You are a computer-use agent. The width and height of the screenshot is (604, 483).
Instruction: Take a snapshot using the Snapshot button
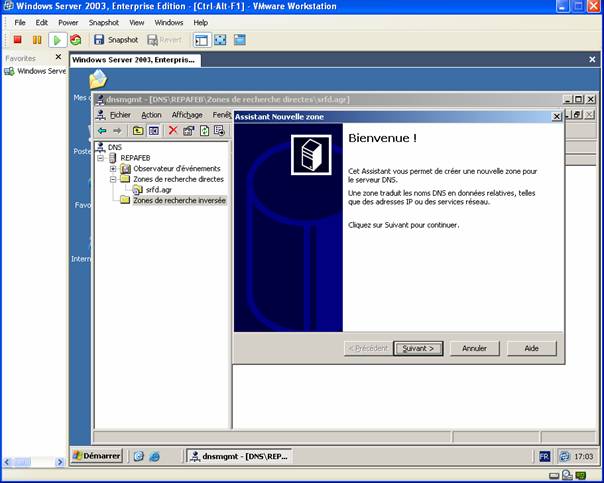[116, 40]
